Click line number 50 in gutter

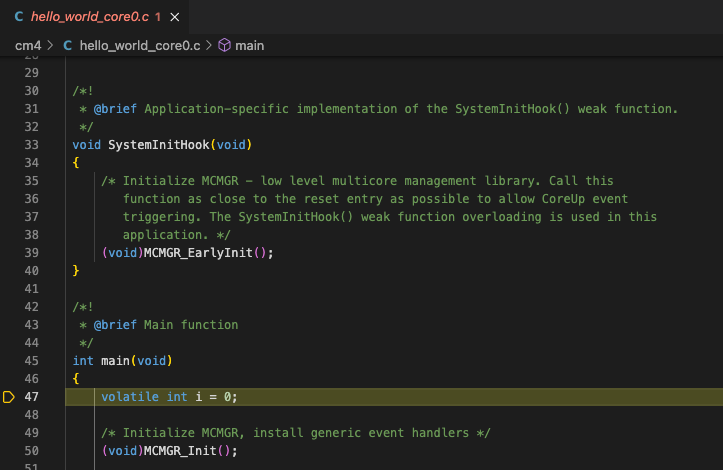[31, 451]
